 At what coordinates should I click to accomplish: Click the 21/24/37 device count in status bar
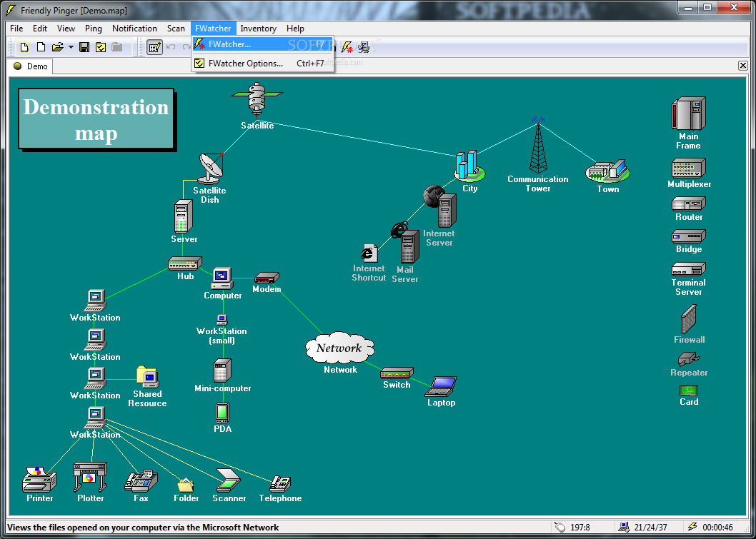[650, 528]
